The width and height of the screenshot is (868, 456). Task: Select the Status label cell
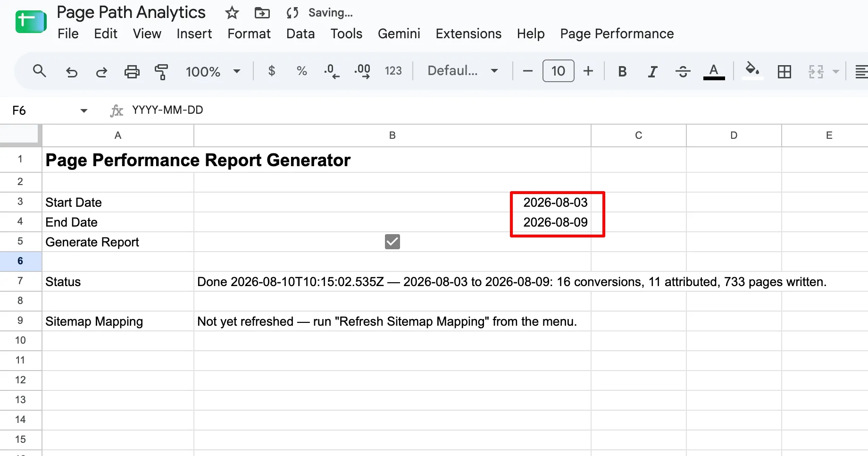[118, 281]
